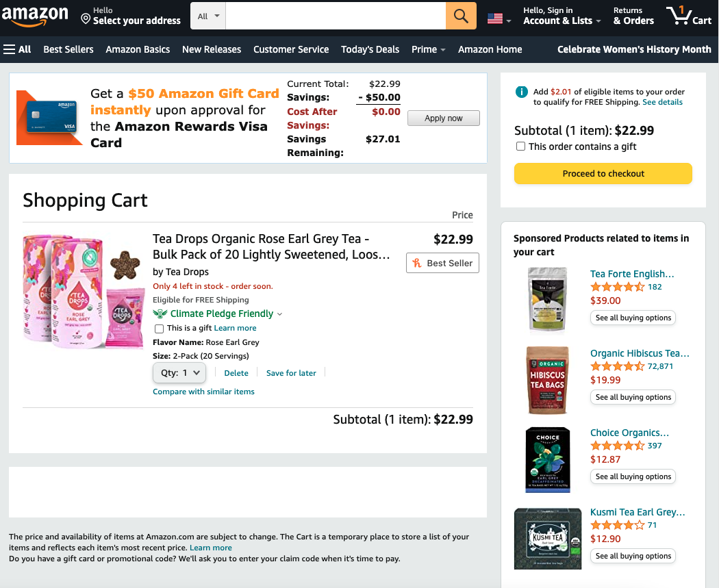Go to Amazon Home nav item
Screen dimensions: 719x588
point(490,49)
